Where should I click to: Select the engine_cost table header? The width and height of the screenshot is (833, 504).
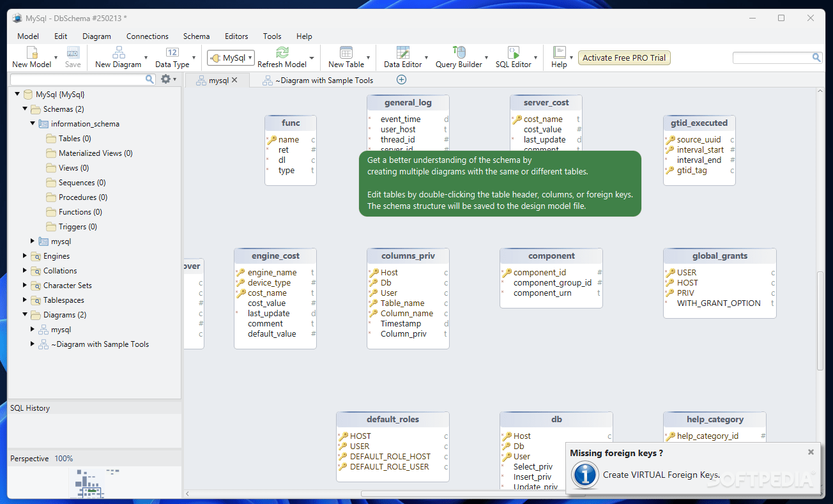pyautogui.click(x=275, y=256)
